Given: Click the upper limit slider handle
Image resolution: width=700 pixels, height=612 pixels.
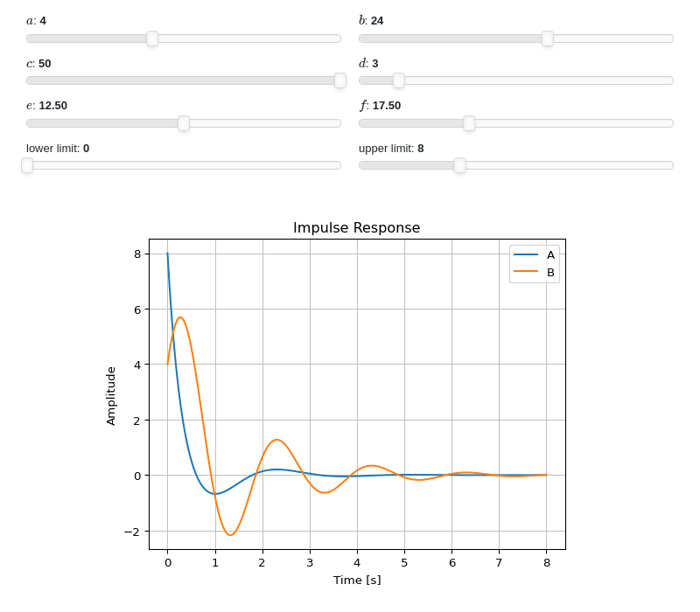Looking at the screenshot, I should coord(460,165).
